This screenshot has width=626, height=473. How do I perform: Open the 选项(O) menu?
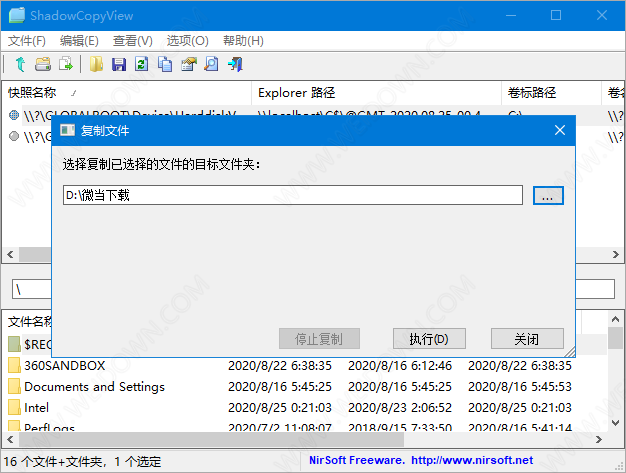tap(187, 41)
